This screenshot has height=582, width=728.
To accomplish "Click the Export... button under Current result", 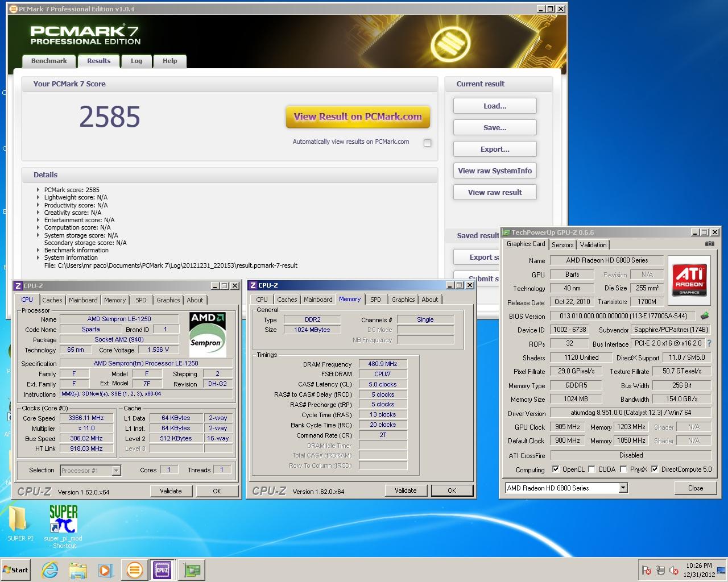I will click(x=495, y=149).
